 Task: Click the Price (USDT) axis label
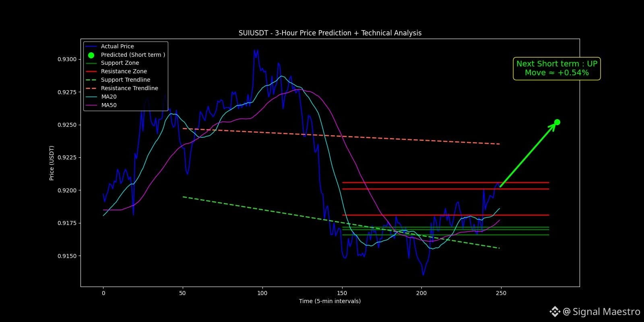[x=52, y=163]
